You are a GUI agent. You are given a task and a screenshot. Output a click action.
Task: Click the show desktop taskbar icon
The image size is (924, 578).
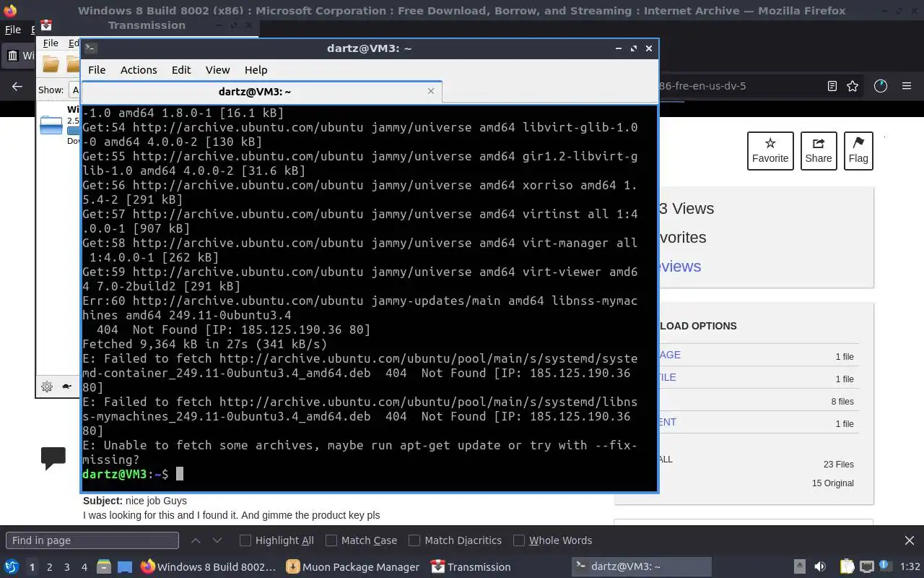tap(125, 567)
